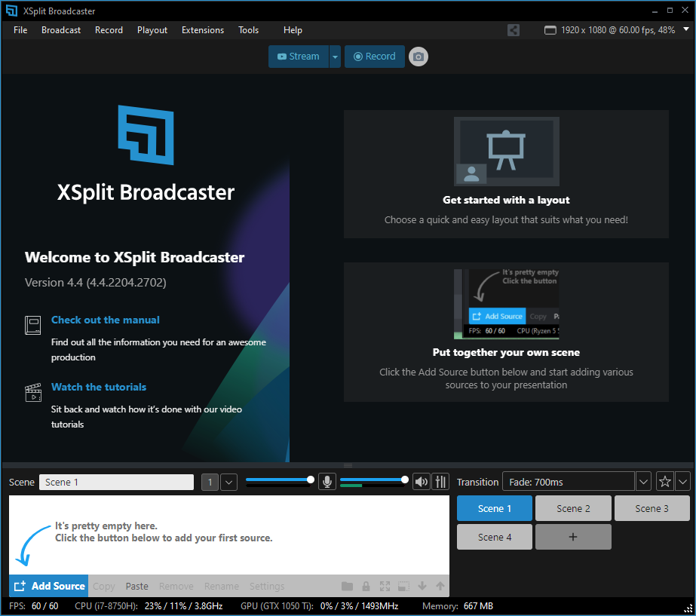
Task: Toggle the microphone mute icon
Action: pos(327,482)
